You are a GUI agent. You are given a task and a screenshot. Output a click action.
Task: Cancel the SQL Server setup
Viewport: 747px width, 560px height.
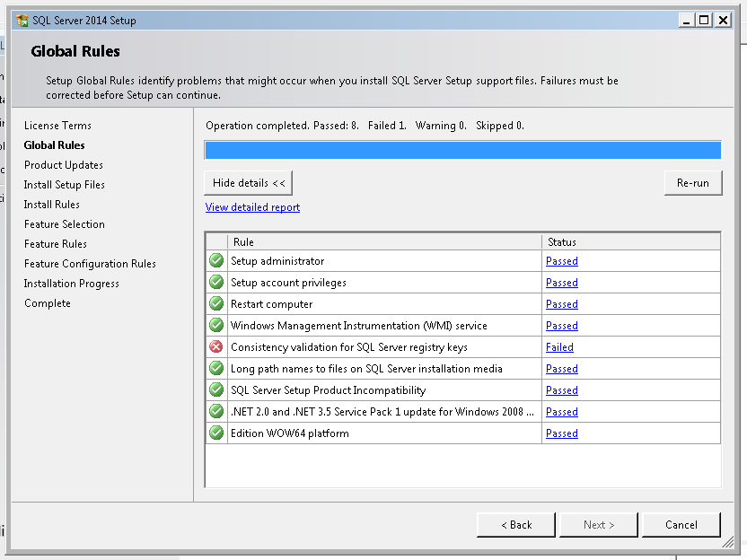coord(681,525)
